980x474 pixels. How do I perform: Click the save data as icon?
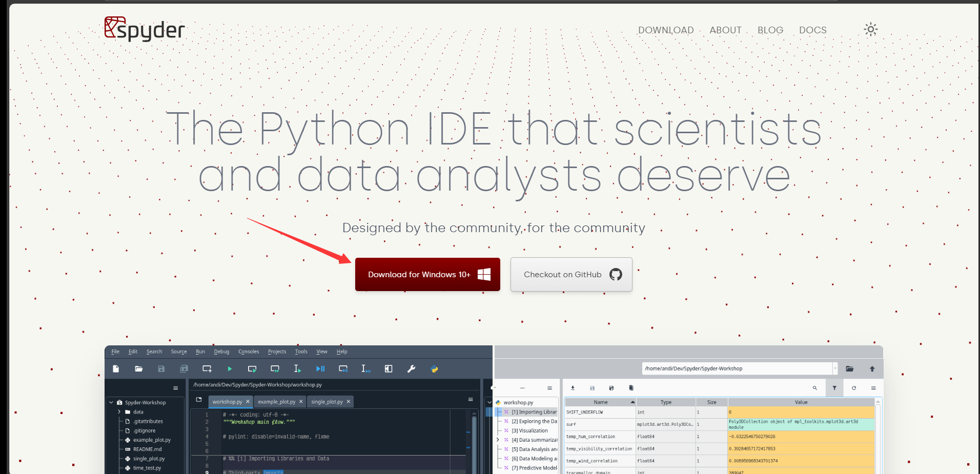[611, 388]
